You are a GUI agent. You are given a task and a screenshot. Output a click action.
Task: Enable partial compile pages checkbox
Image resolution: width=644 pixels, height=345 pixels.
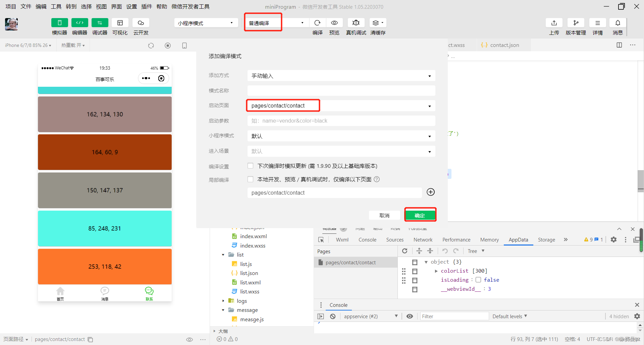(x=250, y=179)
